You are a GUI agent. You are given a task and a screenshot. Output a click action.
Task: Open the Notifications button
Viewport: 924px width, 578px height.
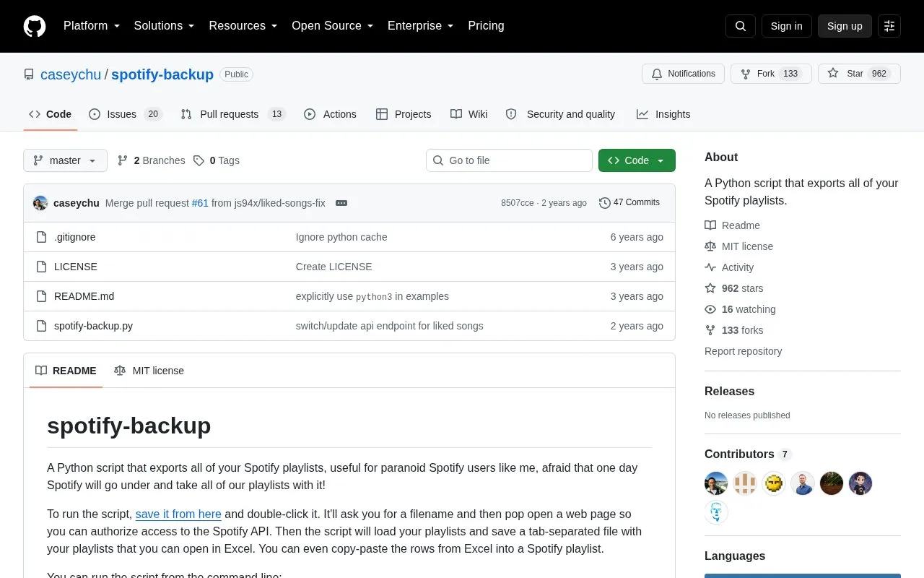(683, 74)
